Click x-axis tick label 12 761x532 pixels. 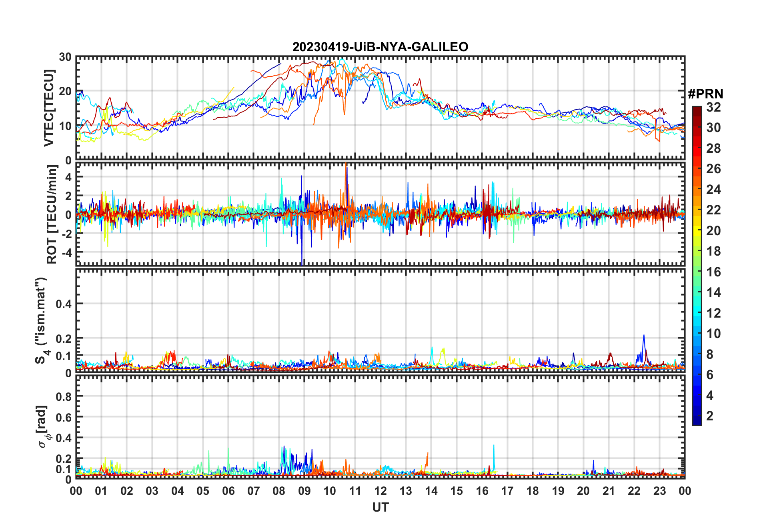click(380, 491)
